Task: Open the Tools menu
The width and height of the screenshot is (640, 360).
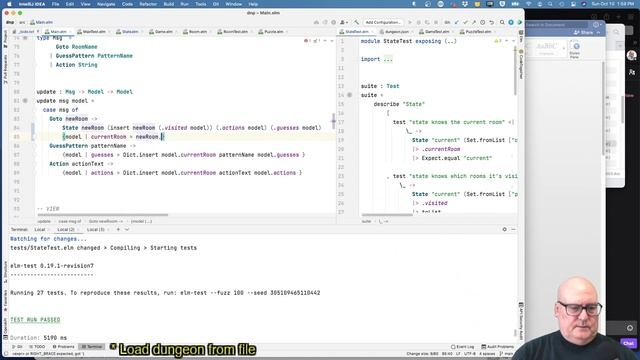Action: [200, 4]
